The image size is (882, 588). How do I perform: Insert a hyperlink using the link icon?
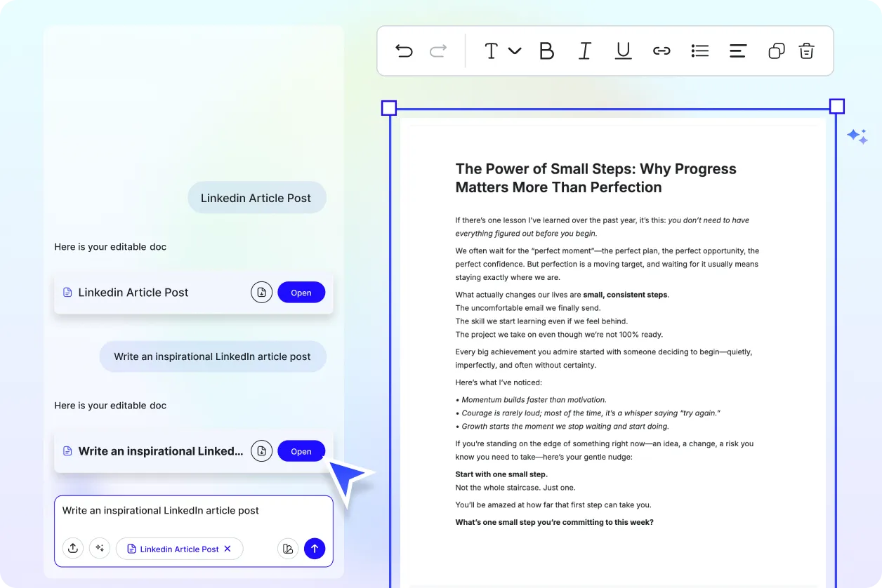coord(661,51)
